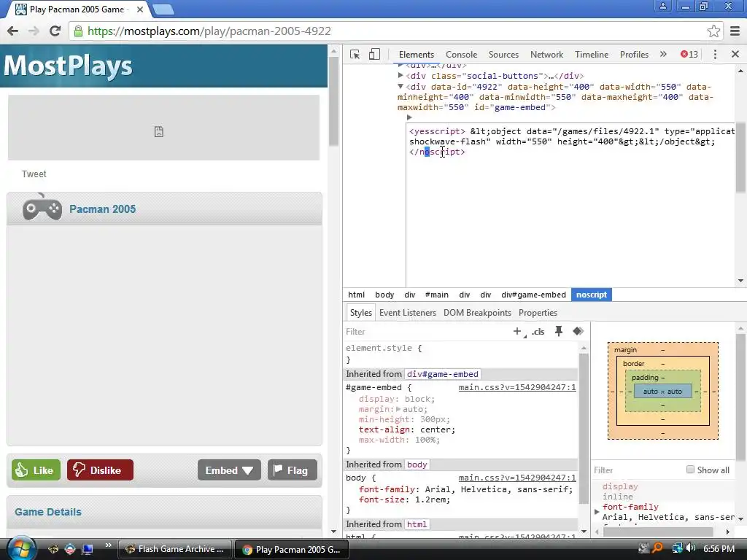This screenshot has height=560, width=747.
Task: Show more DevTools tabs chevron
Action: pyautogui.click(x=663, y=54)
